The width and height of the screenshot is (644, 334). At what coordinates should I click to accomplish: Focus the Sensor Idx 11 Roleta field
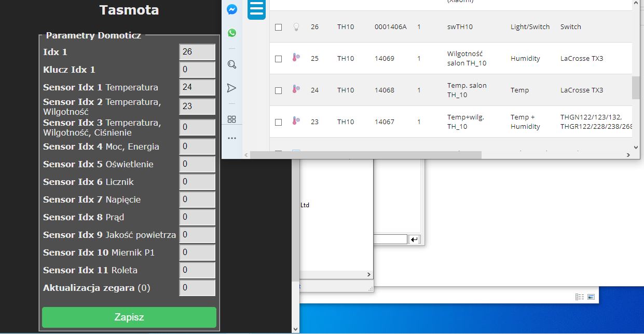pyautogui.click(x=197, y=270)
